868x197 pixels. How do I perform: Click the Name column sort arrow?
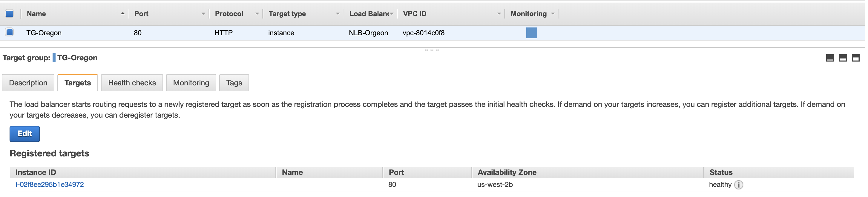(x=123, y=13)
